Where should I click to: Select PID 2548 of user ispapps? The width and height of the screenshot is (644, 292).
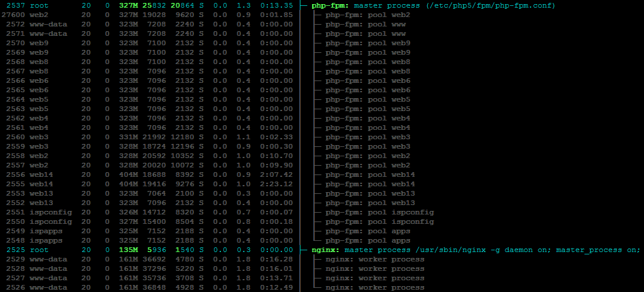(x=16, y=241)
